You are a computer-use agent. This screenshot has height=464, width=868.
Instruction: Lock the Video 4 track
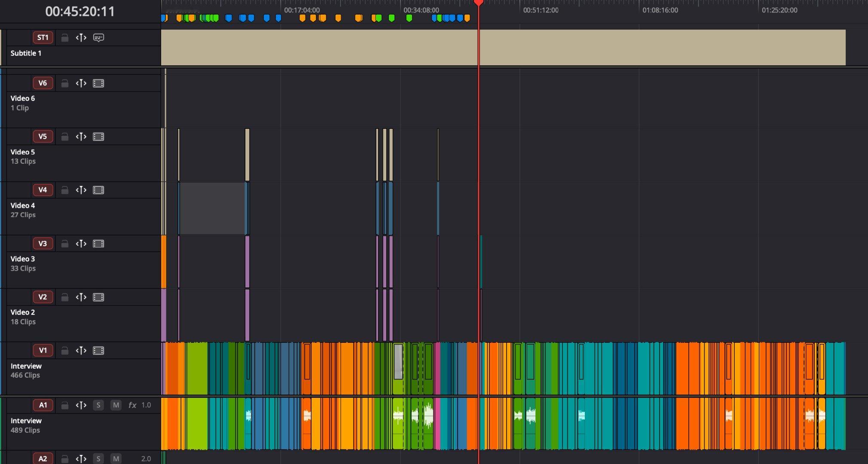[64, 190]
